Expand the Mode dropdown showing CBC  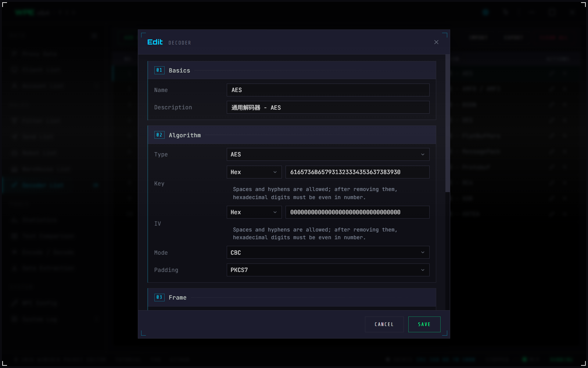click(328, 253)
